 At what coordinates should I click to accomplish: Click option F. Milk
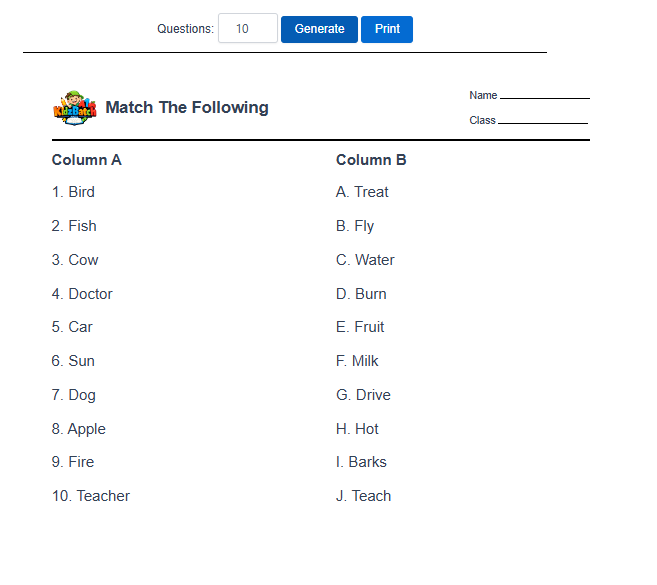[358, 361]
